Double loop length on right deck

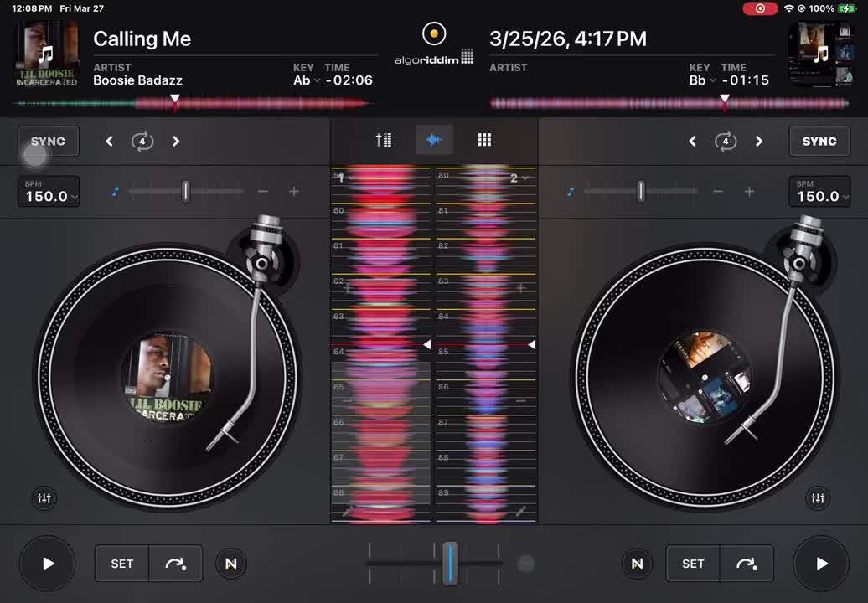tap(759, 141)
